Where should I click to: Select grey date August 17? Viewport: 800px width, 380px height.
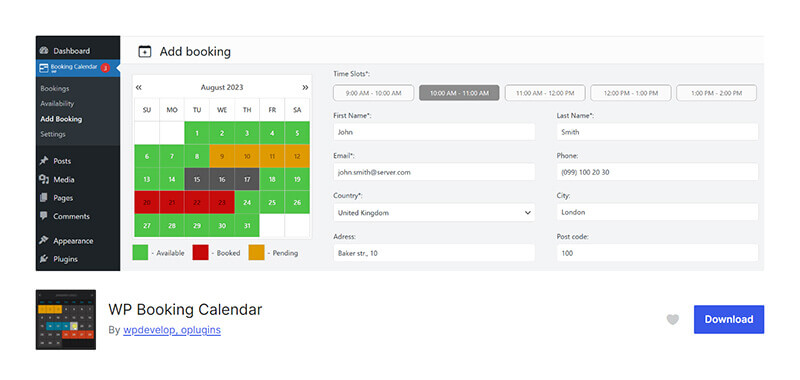click(x=247, y=179)
